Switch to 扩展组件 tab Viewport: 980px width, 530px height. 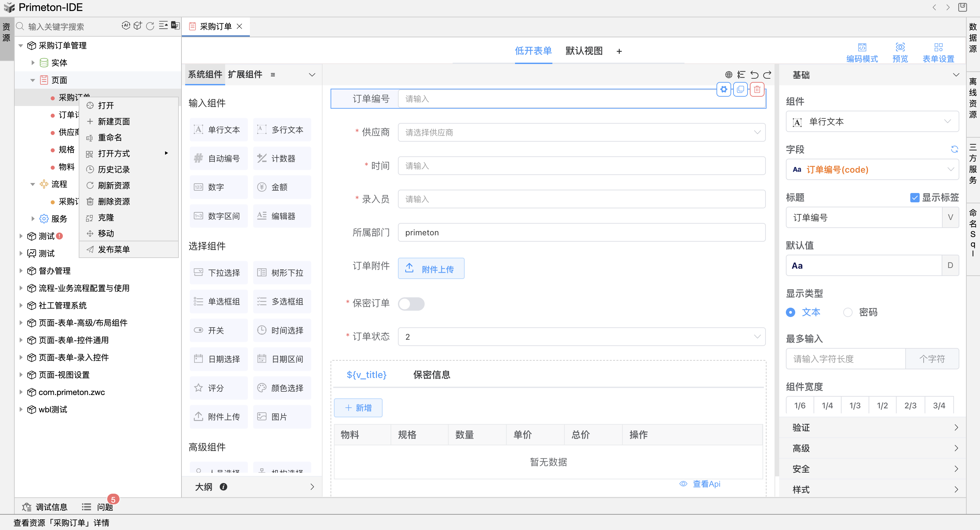click(x=245, y=75)
